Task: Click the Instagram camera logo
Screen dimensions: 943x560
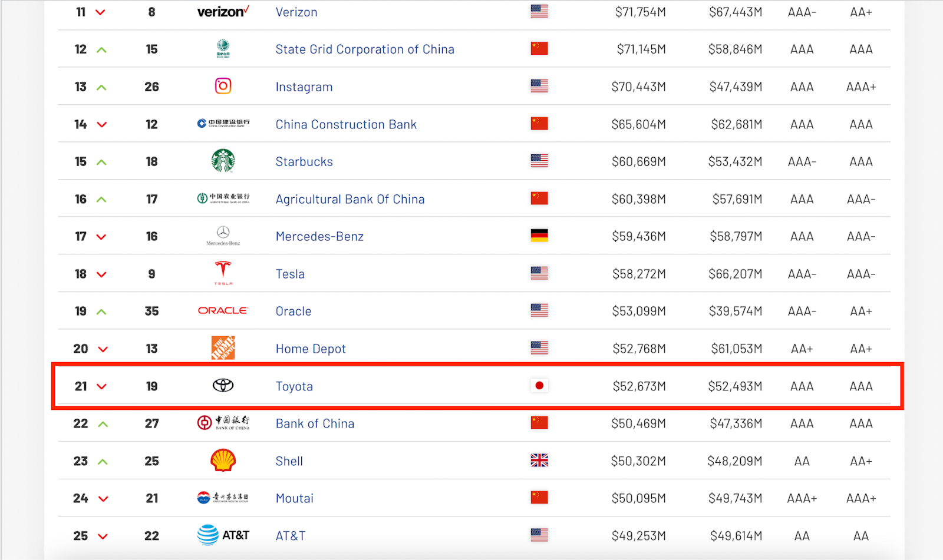Action: (x=223, y=87)
